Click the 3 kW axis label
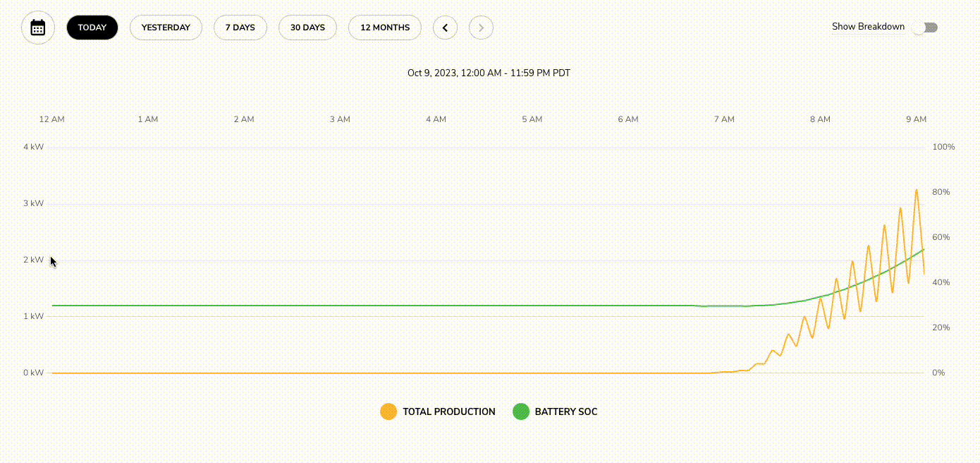This screenshot has width=980, height=463. click(x=33, y=203)
